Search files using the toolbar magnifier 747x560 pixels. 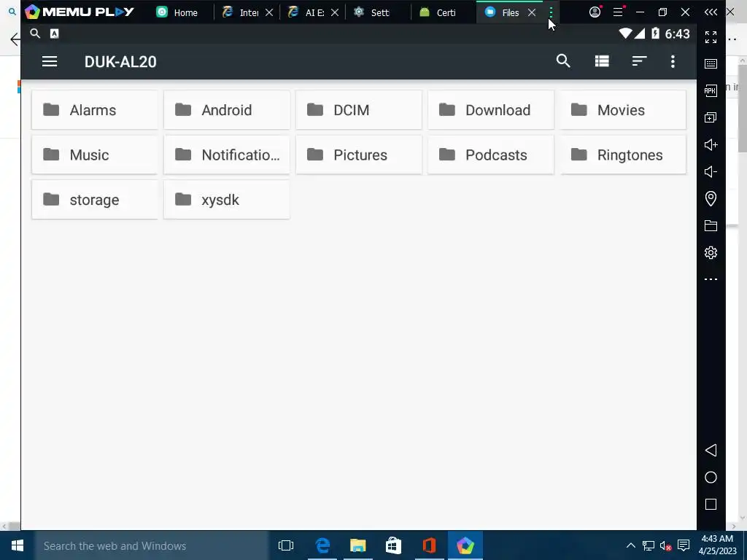(x=563, y=61)
